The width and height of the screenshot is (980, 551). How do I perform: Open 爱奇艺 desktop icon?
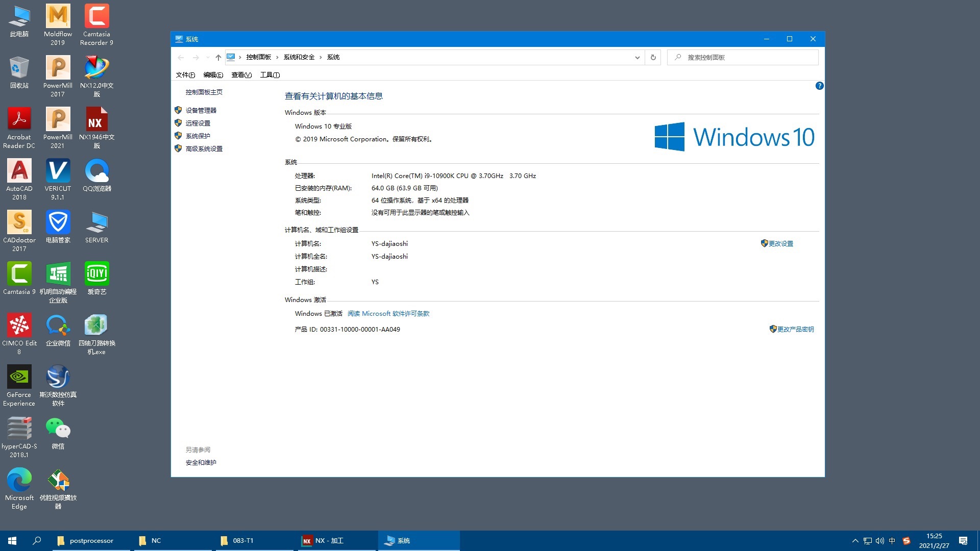96,279
